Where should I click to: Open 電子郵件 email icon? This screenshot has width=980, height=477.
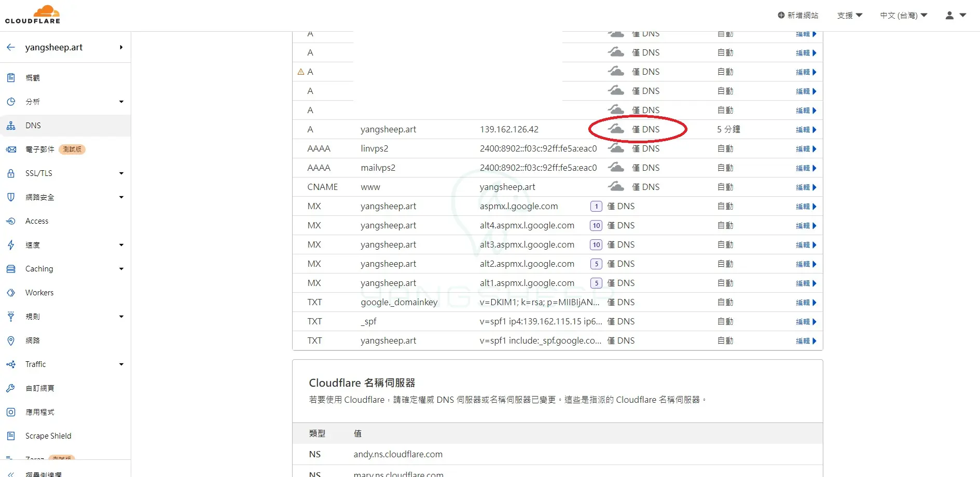11,149
